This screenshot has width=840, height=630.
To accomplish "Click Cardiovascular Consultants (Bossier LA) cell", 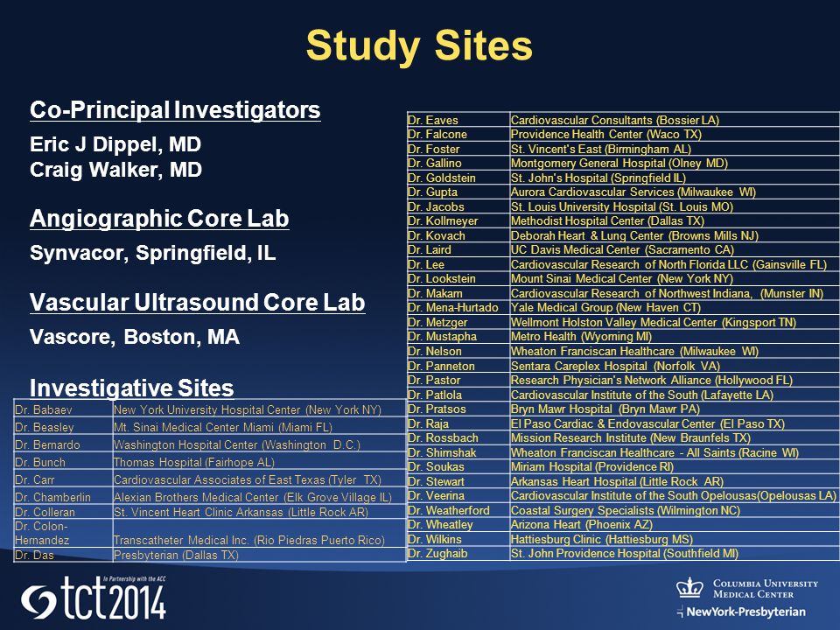I will tap(675, 120).
